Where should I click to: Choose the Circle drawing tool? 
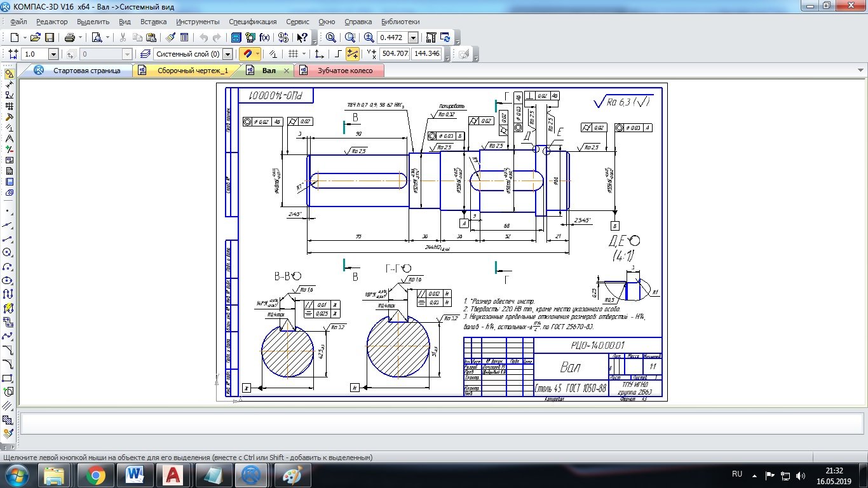(8, 252)
